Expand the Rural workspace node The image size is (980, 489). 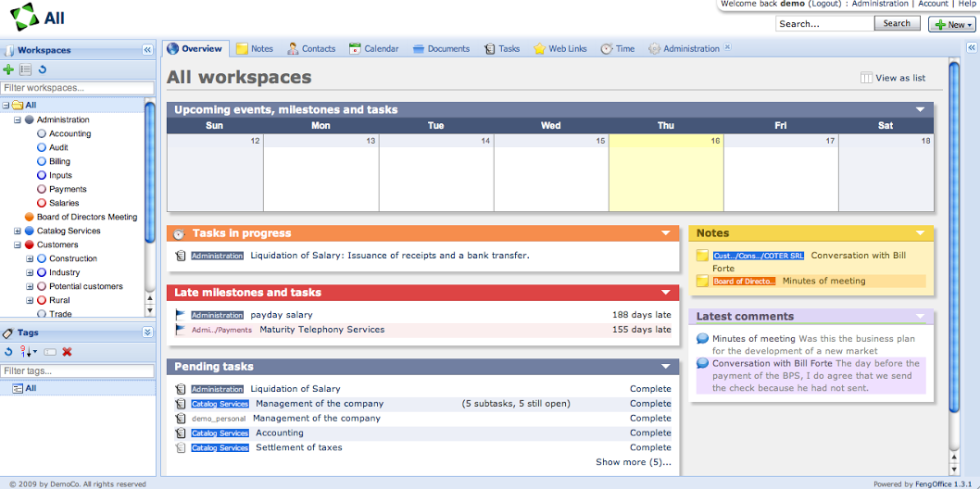pyautogui.click(x=30, y=300)
